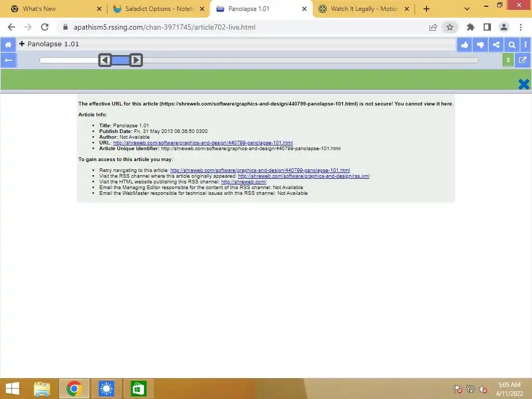The width and height of the screenshot is (532, 399).
Task: Click the blue back arrow below home
Action: pyautogui.click(x=8, y=60)
